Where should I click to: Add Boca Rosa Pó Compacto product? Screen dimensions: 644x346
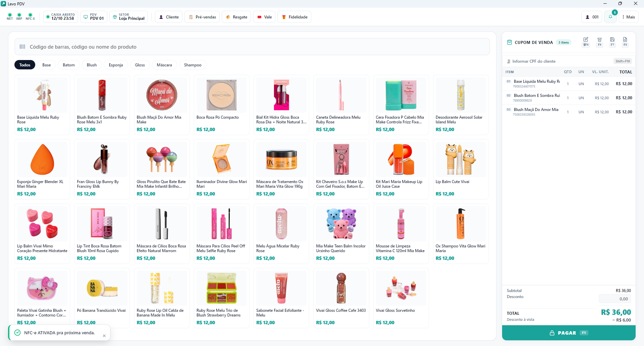[x=221, y=105]
